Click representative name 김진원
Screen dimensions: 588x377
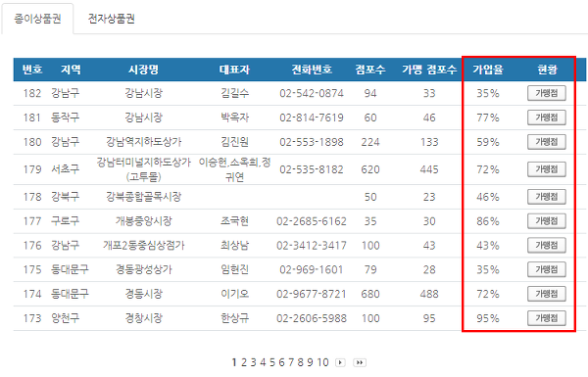click(x=234, y=142)
